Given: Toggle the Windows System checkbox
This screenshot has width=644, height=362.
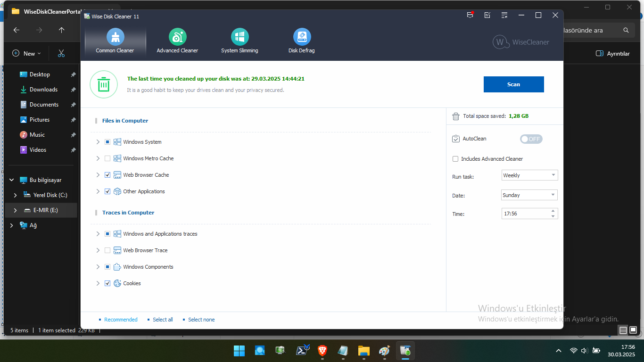Looking at the screenshot, I should (107, 142).
